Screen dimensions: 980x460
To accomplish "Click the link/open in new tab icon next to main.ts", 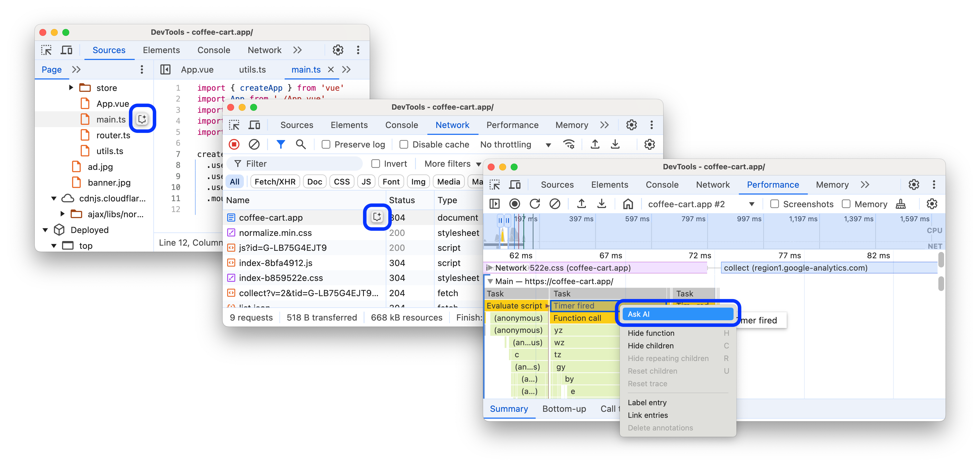I will pyautogui.click(x=142, y=119).
